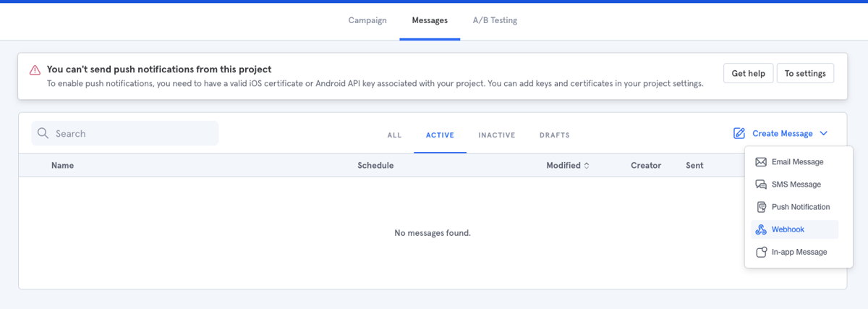Screen dimensions: 868x309
Task: Sort by Modified column arrows
Action: (587, 166)
